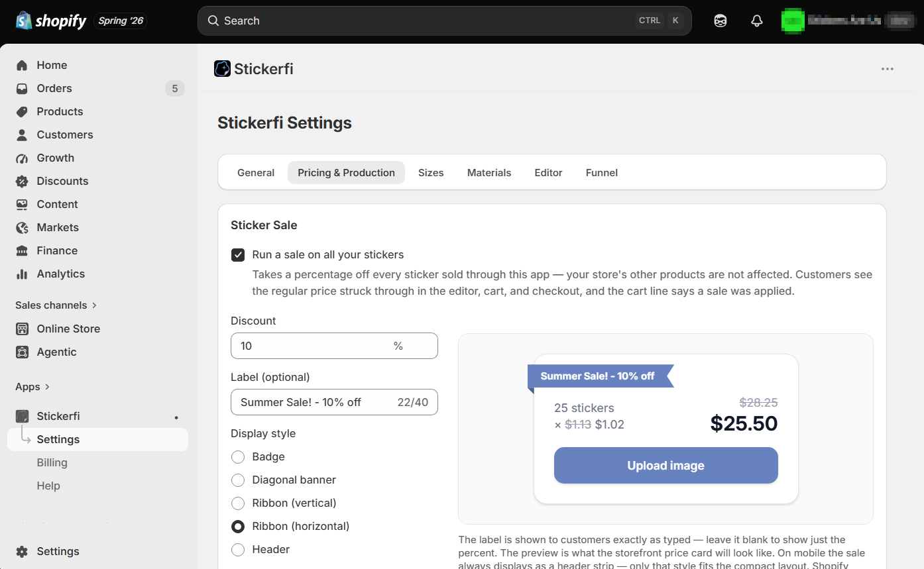Switch to the Sizes tab
Viewport: 924px width, 569px height.
coord(431,173)
